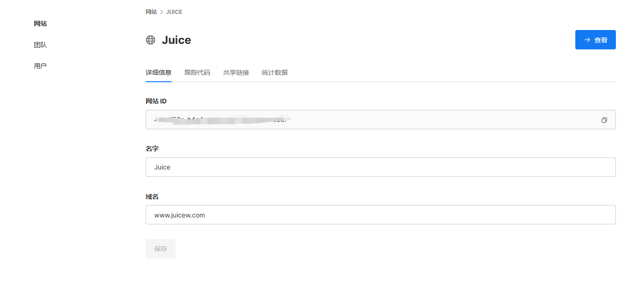Screen dimensions: 644x283
Task: Navigate to 用户 in the sidebar
Action: (41, 66)
